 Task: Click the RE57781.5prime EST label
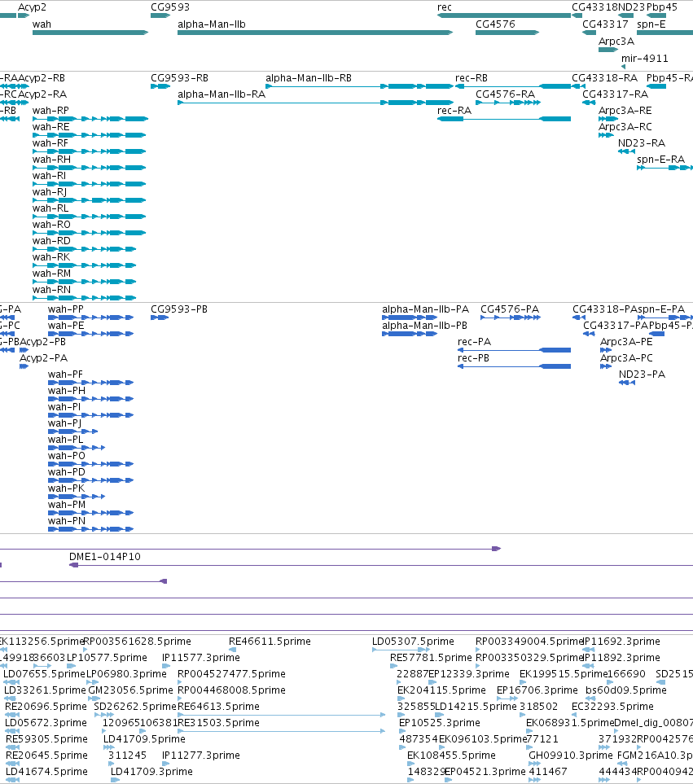(x=431, y=658)
